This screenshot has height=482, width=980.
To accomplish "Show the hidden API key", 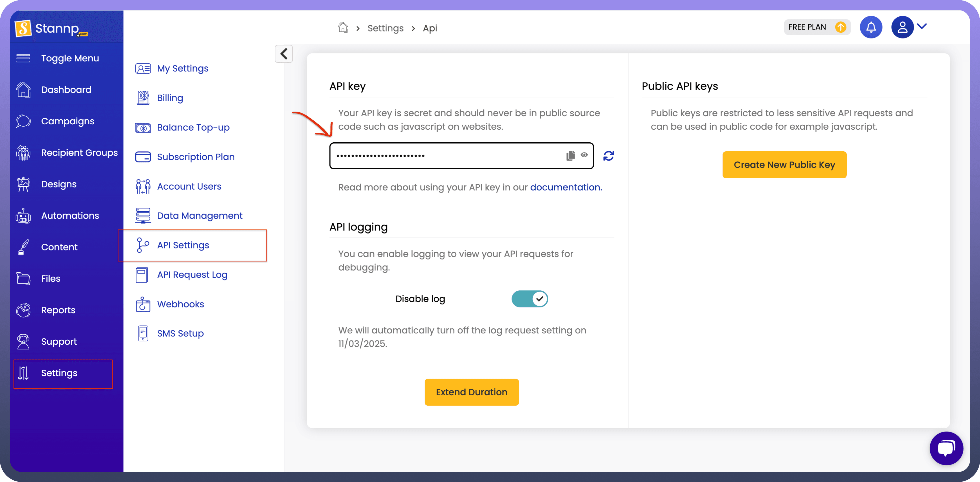I will (x=584, y=155).
